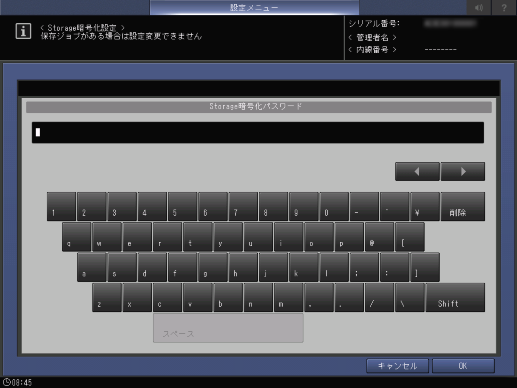Click the 08:45 clock in status bar
Image resolution: width=517 pixels, height=388 pixels.
(17, 382)
